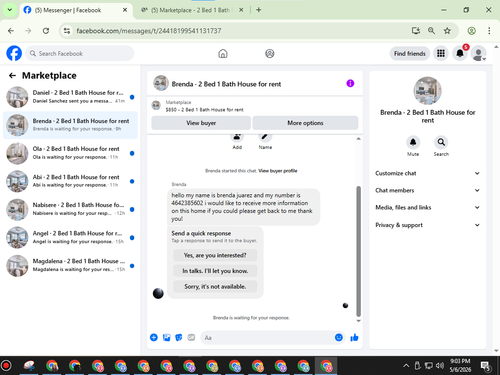This screenshot has width=500, height=375.
Task: Send quick response "Sorry, it's not available."
Action: 215,287
